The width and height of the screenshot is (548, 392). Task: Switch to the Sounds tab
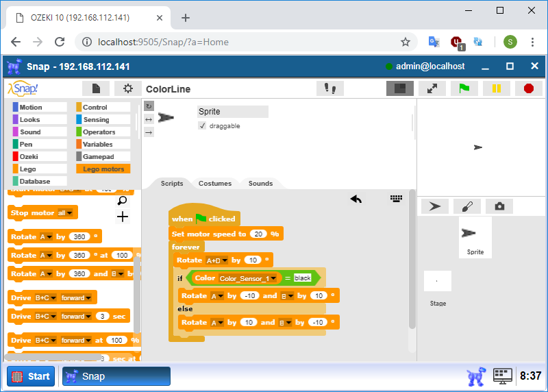(x=260, y=183)
